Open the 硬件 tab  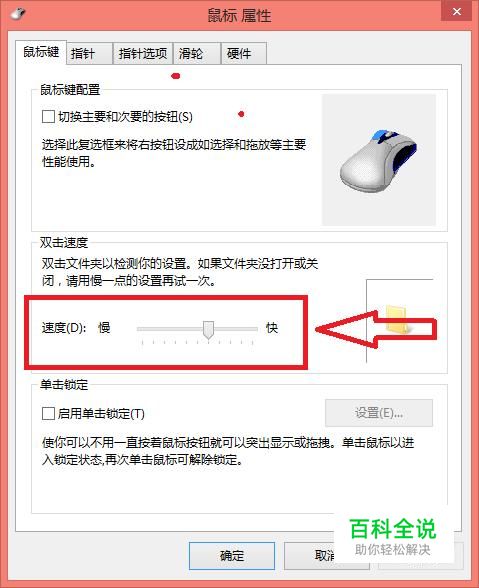[244, 54]
